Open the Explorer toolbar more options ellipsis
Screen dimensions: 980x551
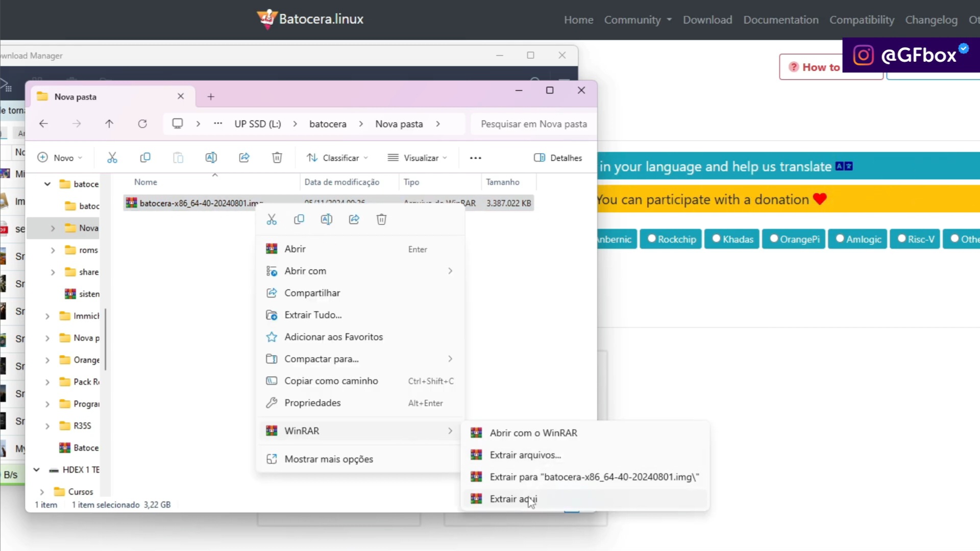tap(475, 158)
